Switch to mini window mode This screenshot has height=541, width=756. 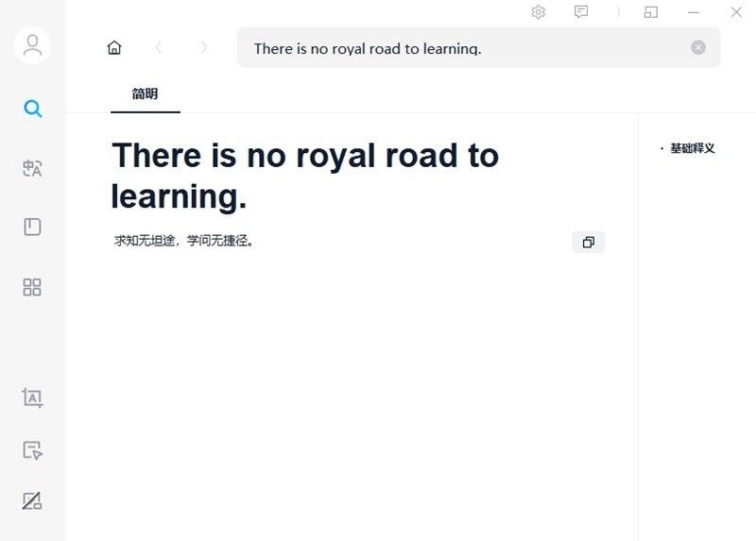tap(651, 12)
